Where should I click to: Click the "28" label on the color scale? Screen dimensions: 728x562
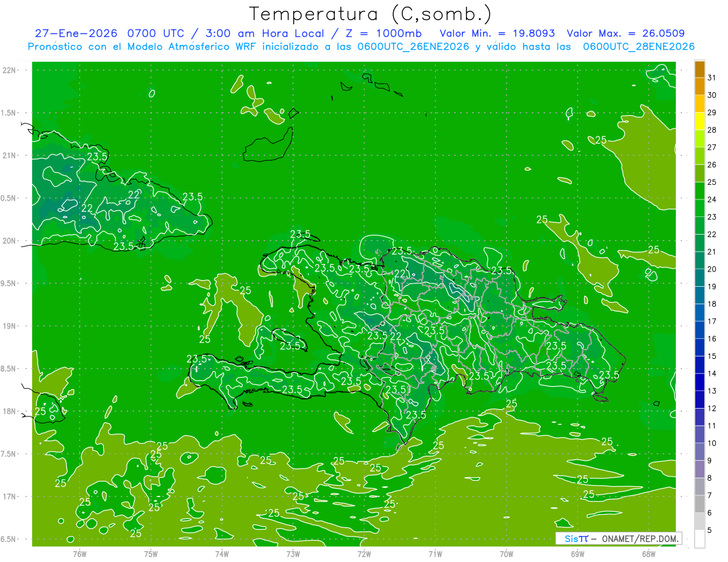712,130
